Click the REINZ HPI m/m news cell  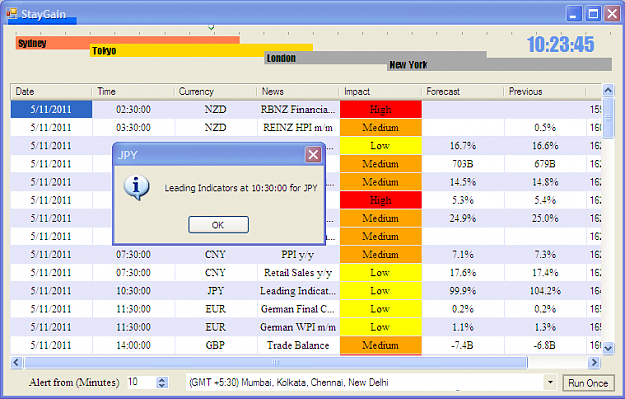tap(298, 128)
